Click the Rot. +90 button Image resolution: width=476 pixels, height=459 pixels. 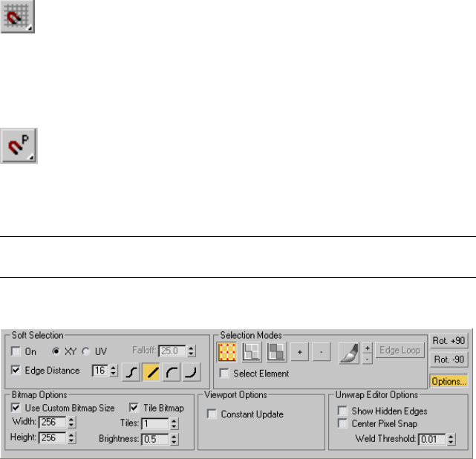[449, 341]
